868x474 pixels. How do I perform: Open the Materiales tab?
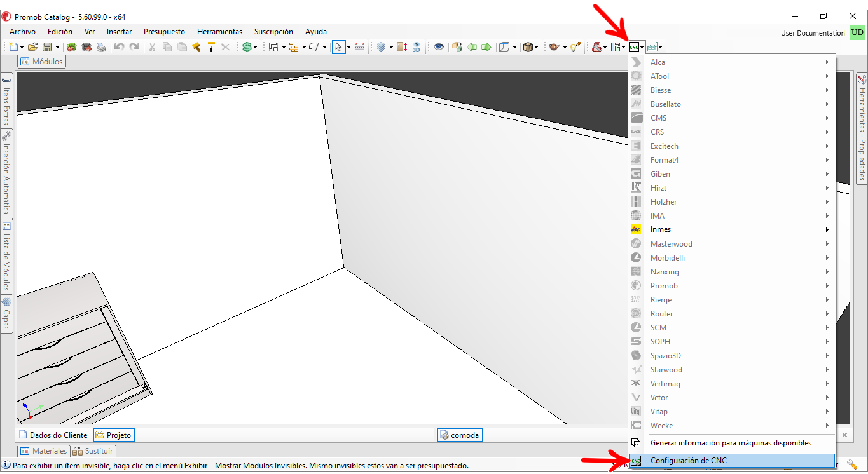pyautogui.click(x=43, y=451)
